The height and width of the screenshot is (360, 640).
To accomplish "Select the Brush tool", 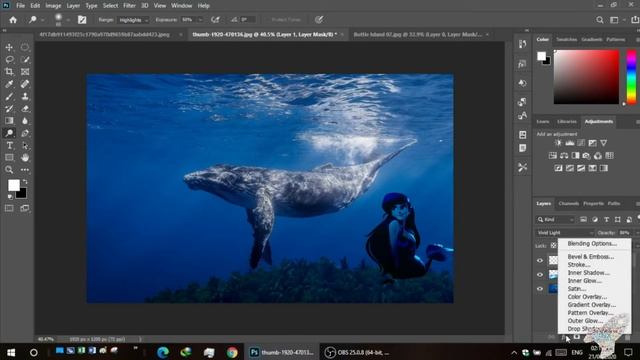I will coord(9,96).
